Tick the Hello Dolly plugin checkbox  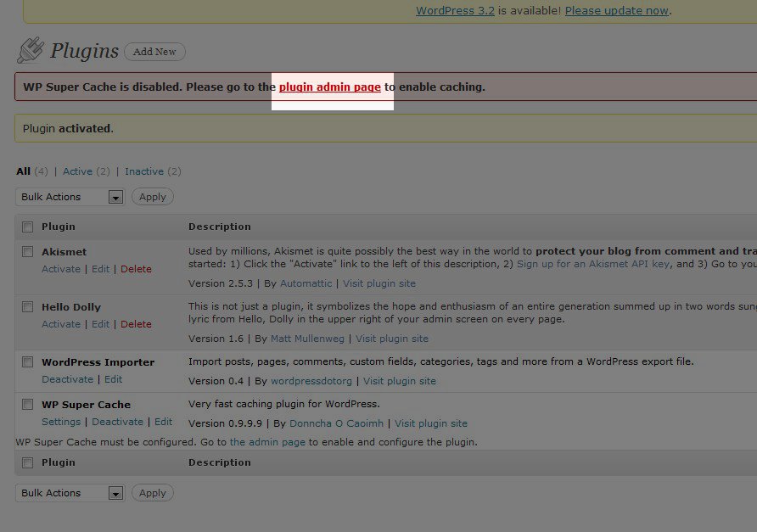pyautogui.click(x=28, y=307)
